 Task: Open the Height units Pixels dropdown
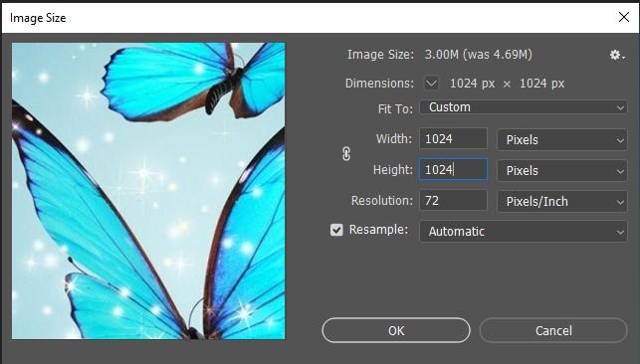(x=562, y=170)
